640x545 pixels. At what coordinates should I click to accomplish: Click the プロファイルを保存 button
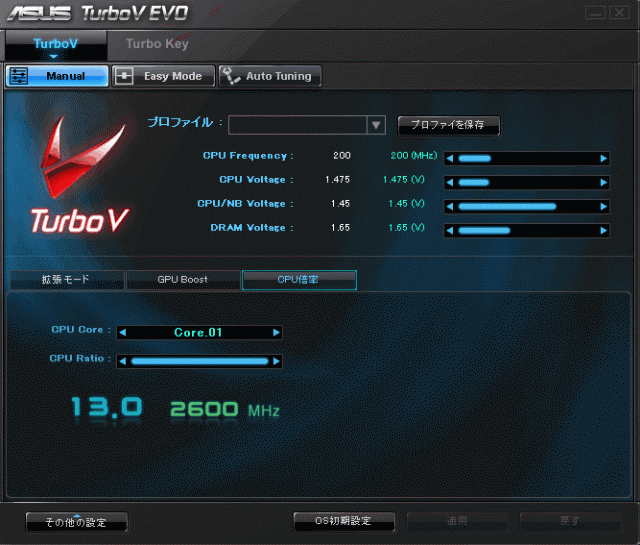[x=448, y=125]
